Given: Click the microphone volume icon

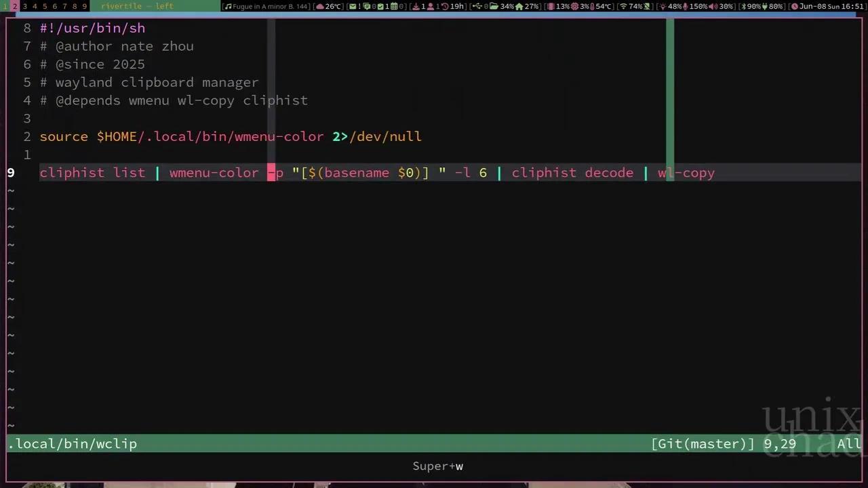Looking at the screenshot, I should click(x=685, y=6).
